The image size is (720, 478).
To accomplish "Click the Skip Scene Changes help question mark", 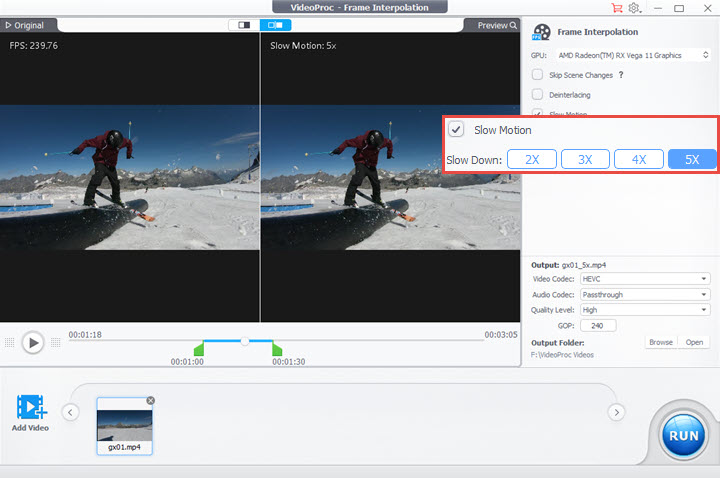I will 621,75.
